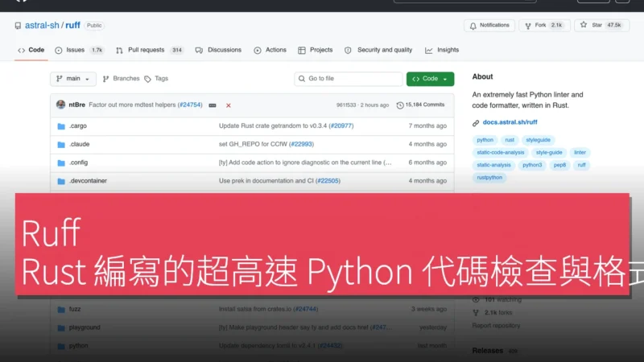Focus the Go to file search field
This screenshot has width=644, height=362.
(349, 79)
